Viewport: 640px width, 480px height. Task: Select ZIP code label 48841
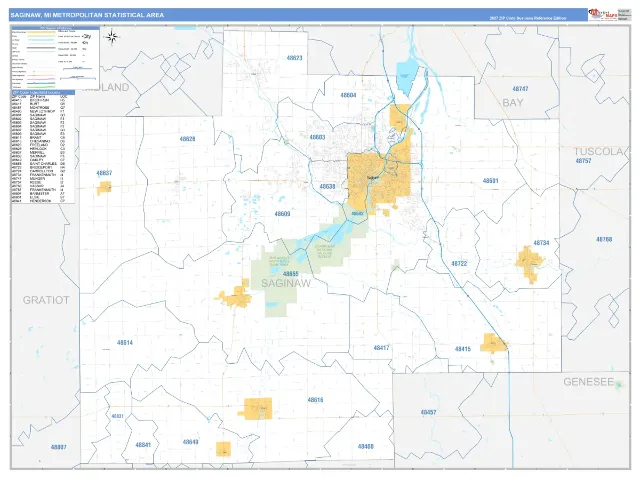[x=143, y=444]
